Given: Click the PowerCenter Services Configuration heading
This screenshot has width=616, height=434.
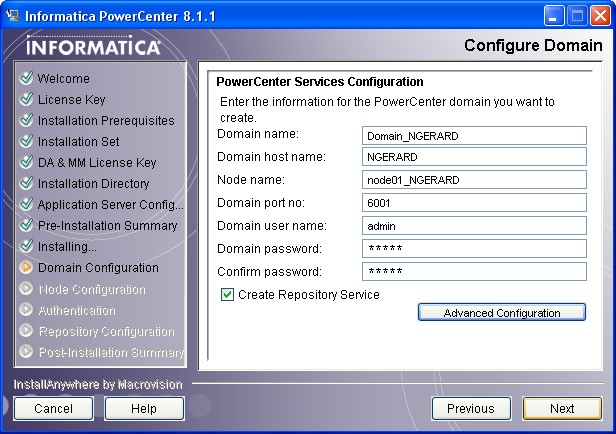Looking at the screenshot, I should 320,81.
